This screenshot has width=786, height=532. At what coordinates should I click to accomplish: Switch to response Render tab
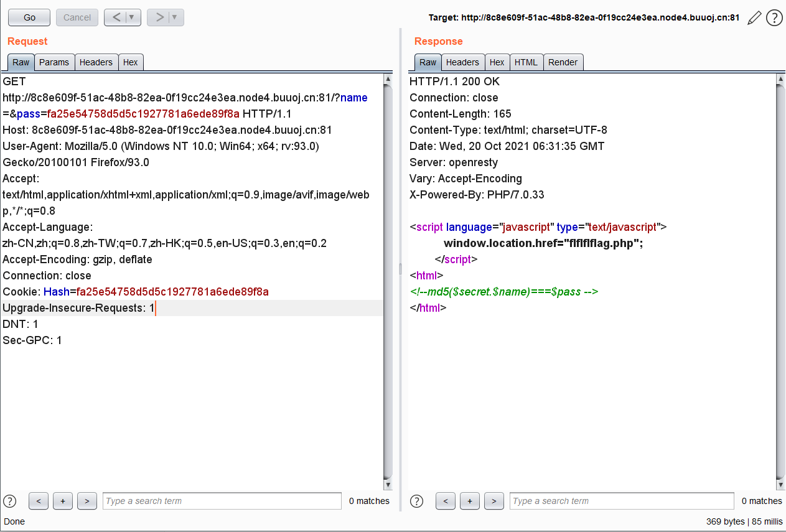tap(563, 62)
